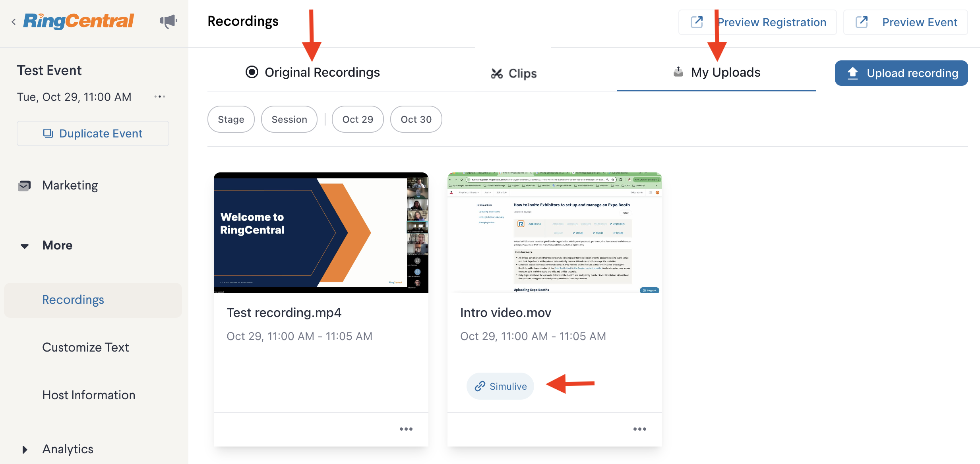Open Marketing in the sidebar

[x=70, y=186]
